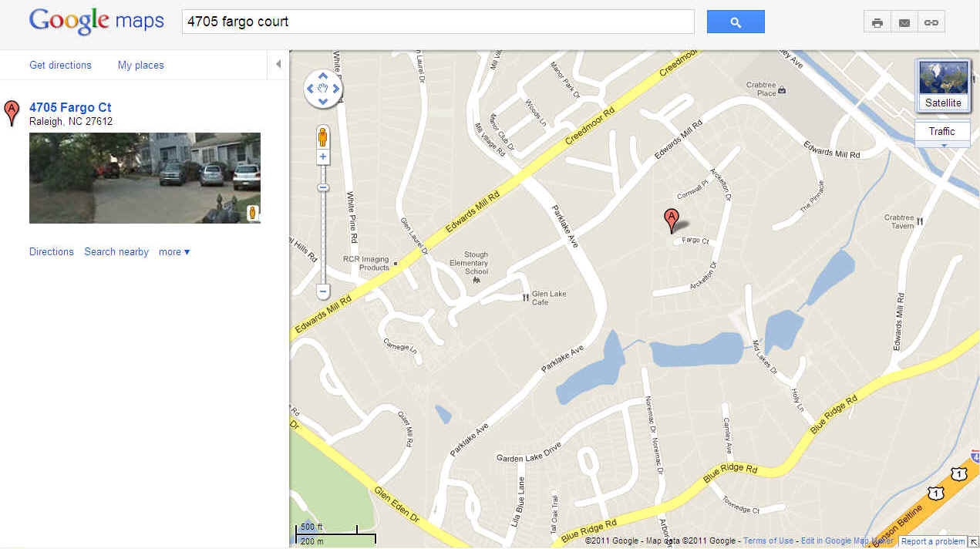
Task: Open Get directions
Action: 60,66
